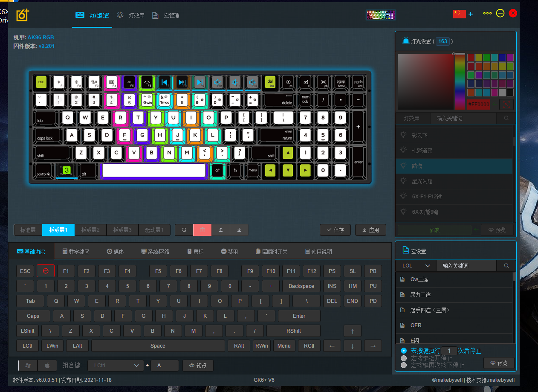Switch to 宏管理 tab
The image size is (538, 392).
(x=166, y=15)
